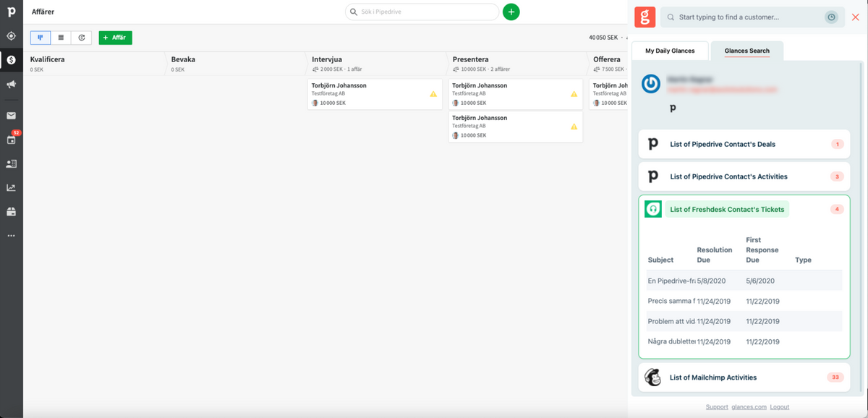Open the Leads target icon in the sidebar

[x=11, y=35]
